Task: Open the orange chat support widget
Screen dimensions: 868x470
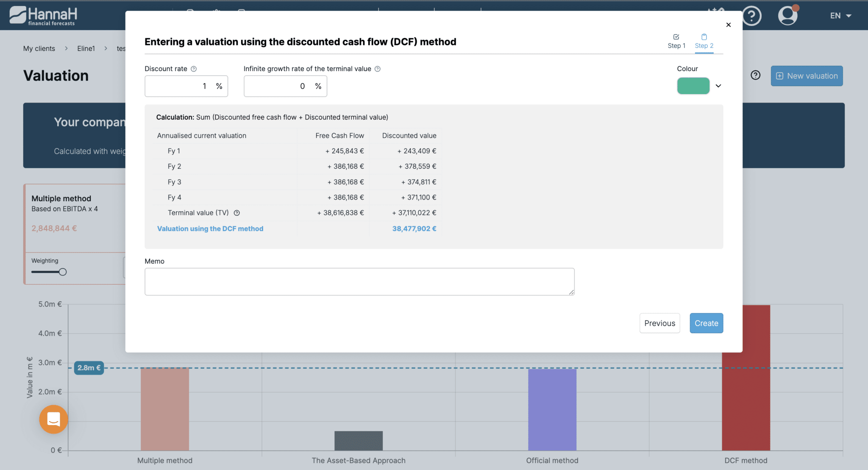Action: [53, 419]
